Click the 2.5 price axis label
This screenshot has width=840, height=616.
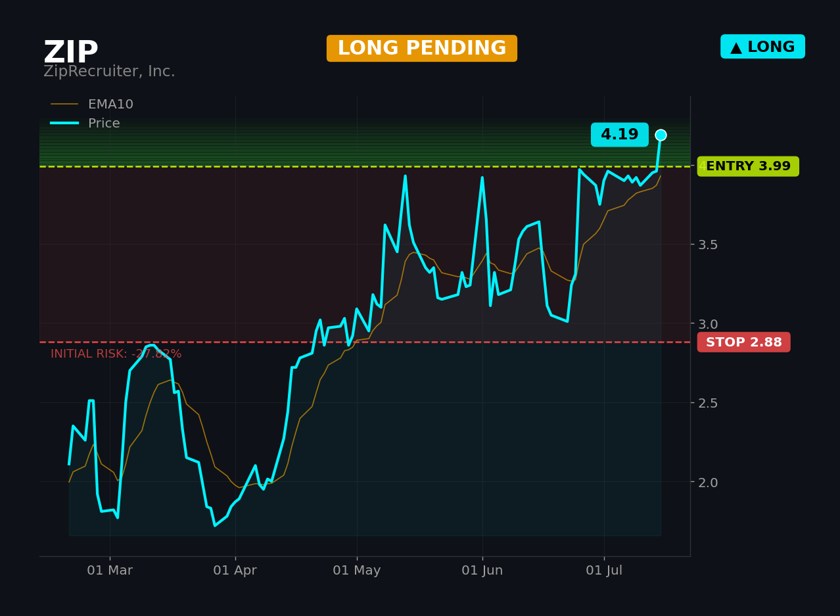708,402
